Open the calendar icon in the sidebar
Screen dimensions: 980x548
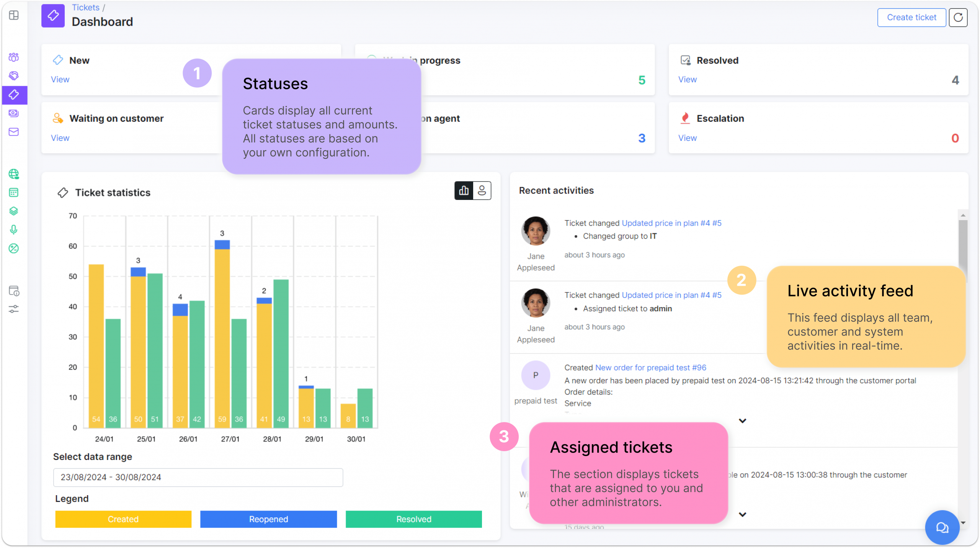click(14, 193)
